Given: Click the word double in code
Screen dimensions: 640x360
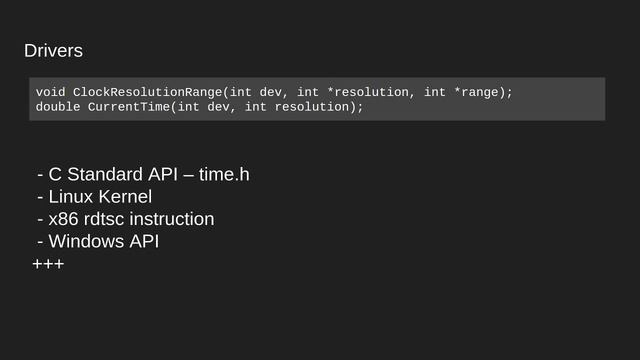Looking at the screenshot, I should click(58, 107).
